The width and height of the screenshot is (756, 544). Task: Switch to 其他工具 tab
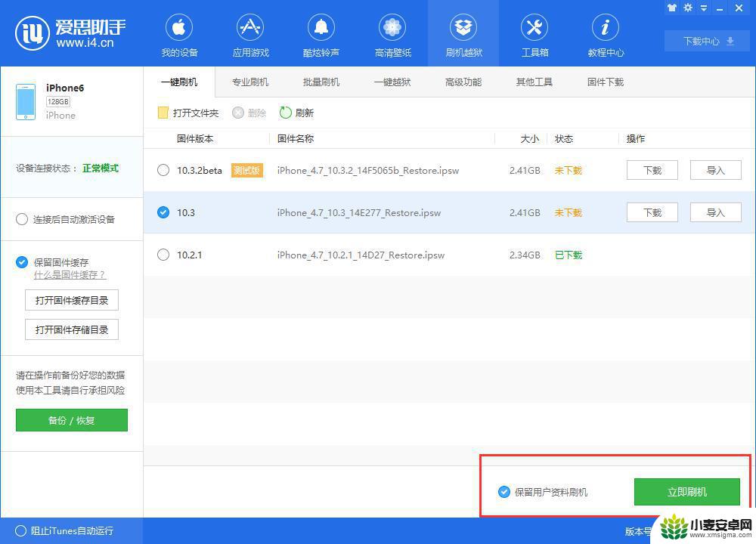point(534,82)
